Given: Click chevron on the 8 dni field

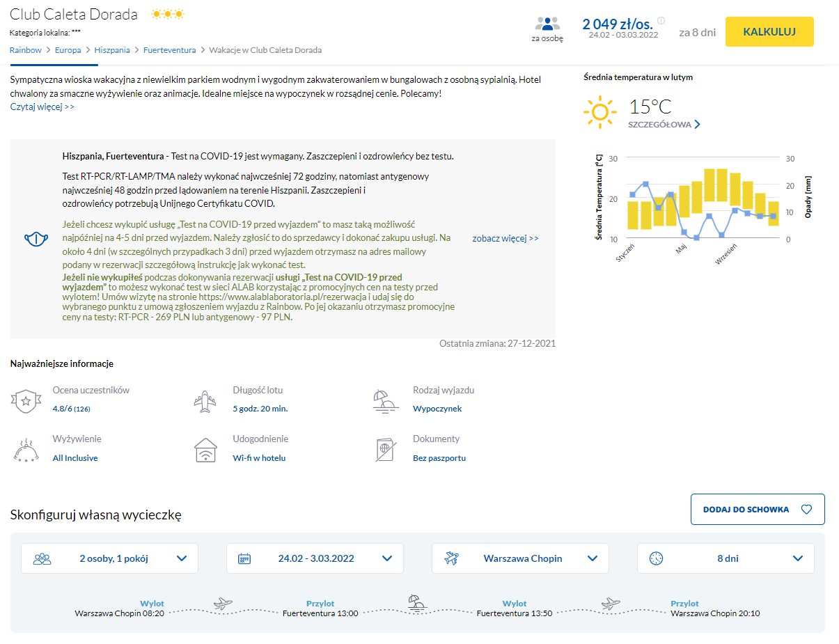Looking at the screenshot, I should coord(798,558).
